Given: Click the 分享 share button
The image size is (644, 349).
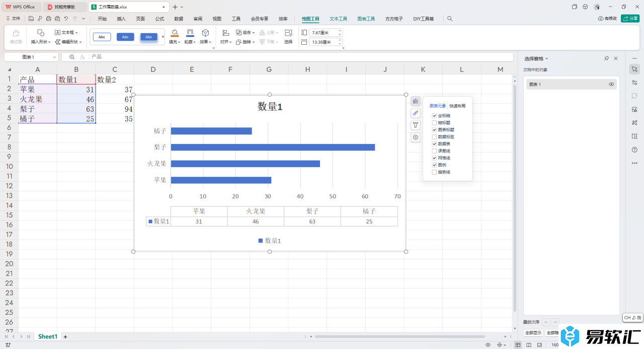Looking at the screenshot, I should tap(630, 19).
